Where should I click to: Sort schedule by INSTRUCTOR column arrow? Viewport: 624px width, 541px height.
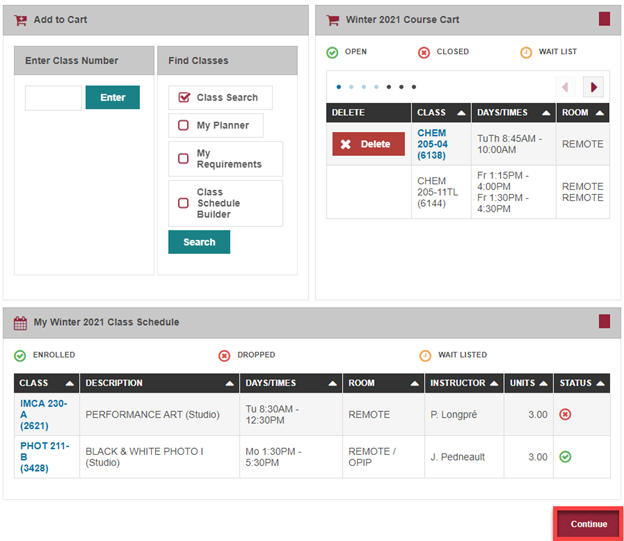pyautogui.click(x=494, y=383)
